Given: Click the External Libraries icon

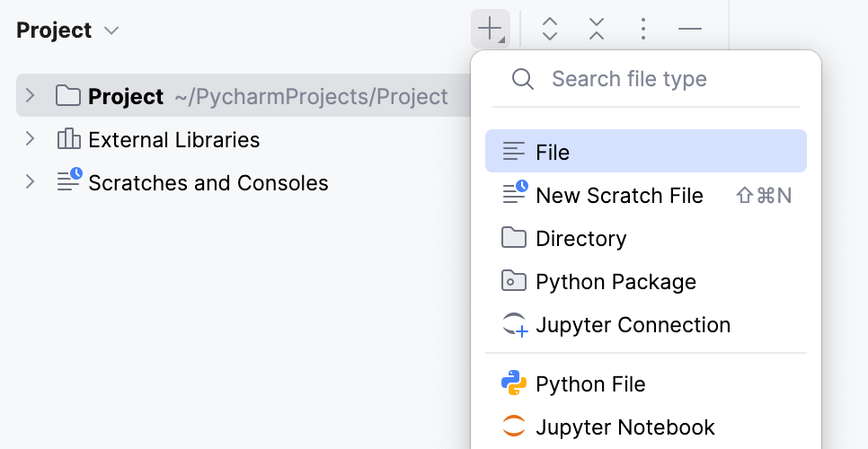Looking at the screenshot, I should [x=68, y=140].
